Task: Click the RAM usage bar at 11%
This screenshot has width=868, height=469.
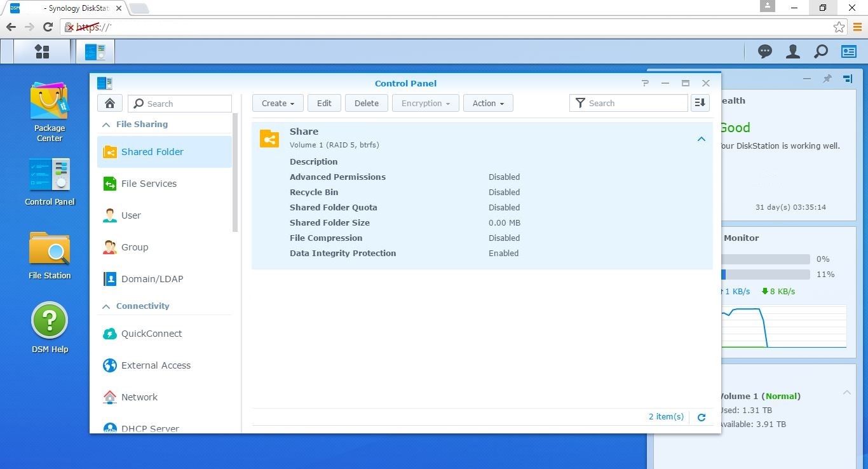Action: click(x=766, y=275)
